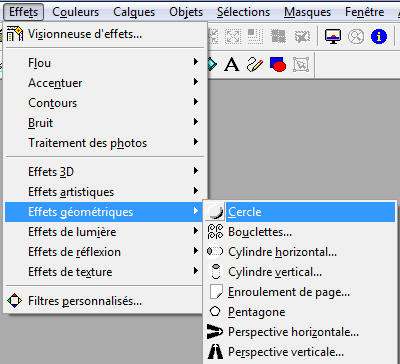The height and width of the screenshot is (364, 400).
Task: Select the shapes tool with red circle
Action: click(278, 64)
